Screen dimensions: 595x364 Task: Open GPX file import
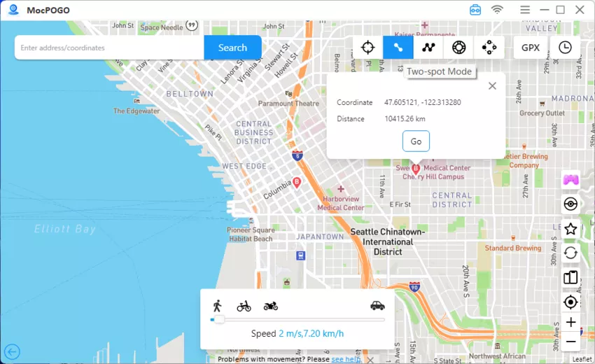[x=530, y=48]
